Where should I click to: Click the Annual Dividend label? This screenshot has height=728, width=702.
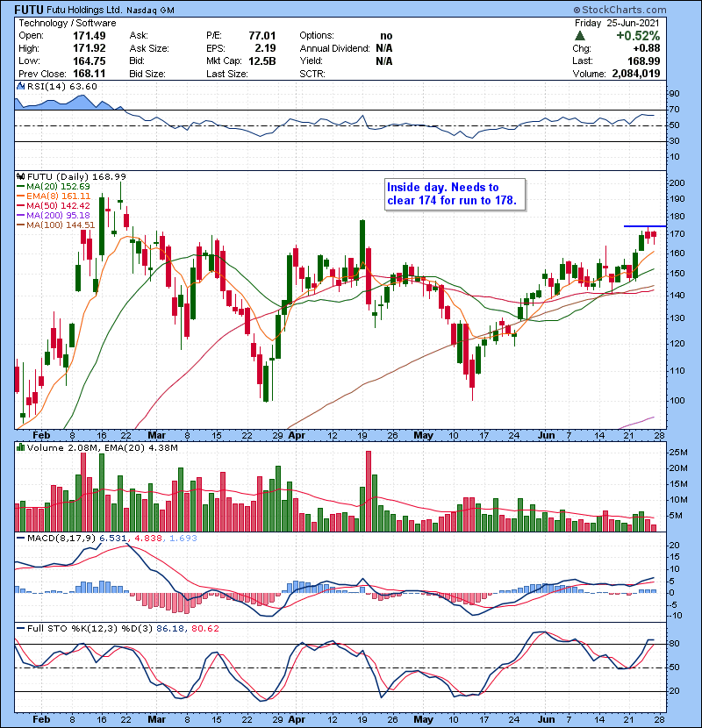pos(334,48)
